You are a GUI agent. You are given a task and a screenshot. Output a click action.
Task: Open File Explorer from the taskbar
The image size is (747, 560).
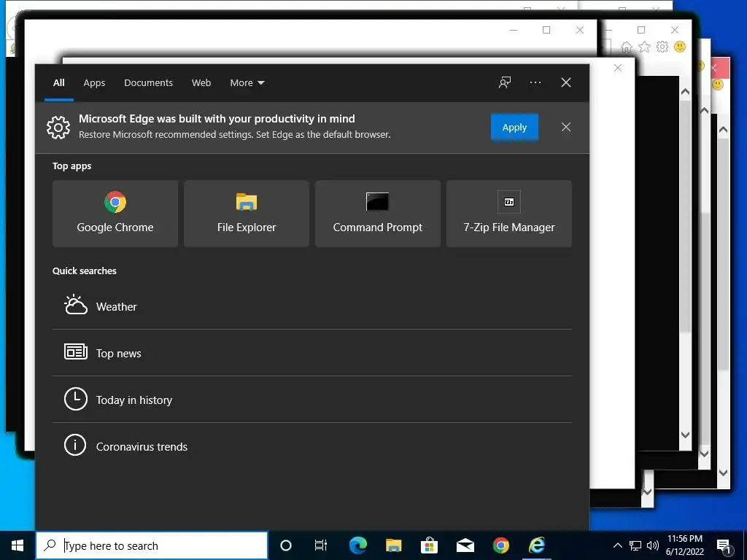click(393, 545)
